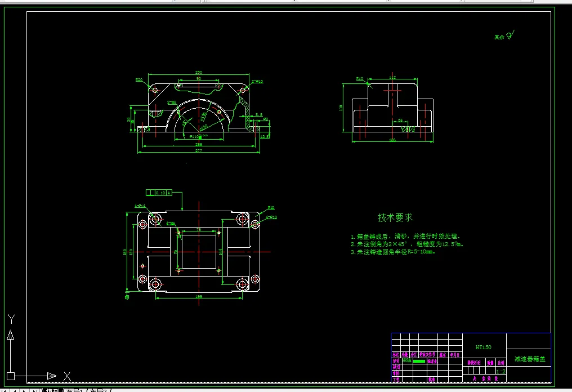Select the 2-Φ10 hole callout
The height and width of the screenshot is (392, 572).
click(257, 82)
